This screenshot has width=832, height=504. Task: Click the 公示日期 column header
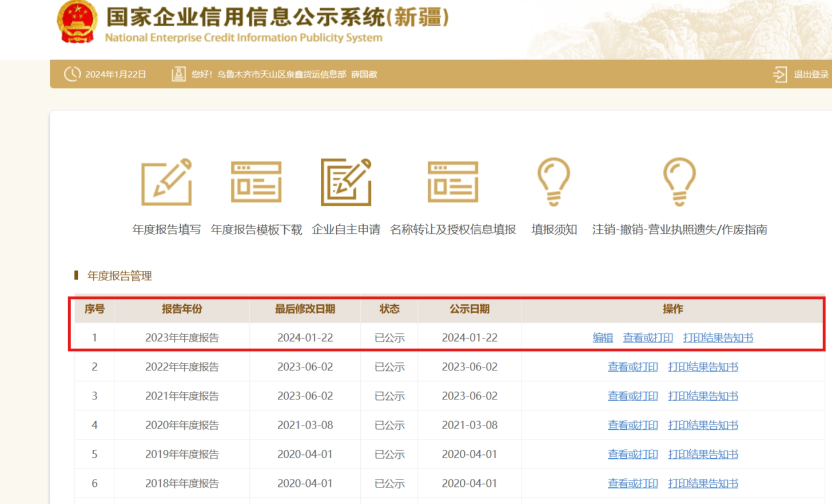[469, 309]
